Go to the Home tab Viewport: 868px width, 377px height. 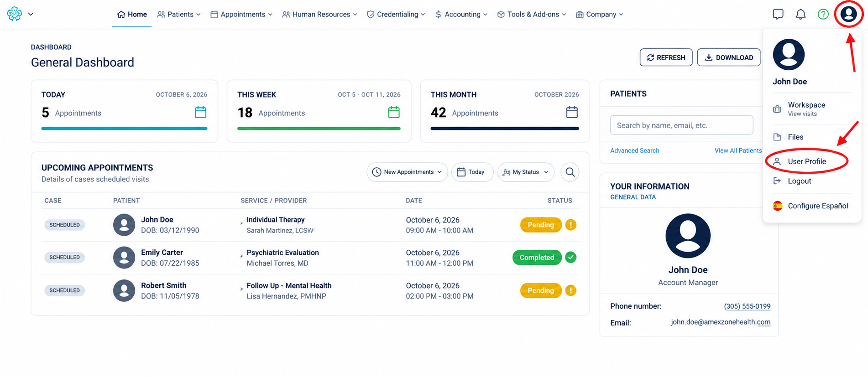(132, 15)
